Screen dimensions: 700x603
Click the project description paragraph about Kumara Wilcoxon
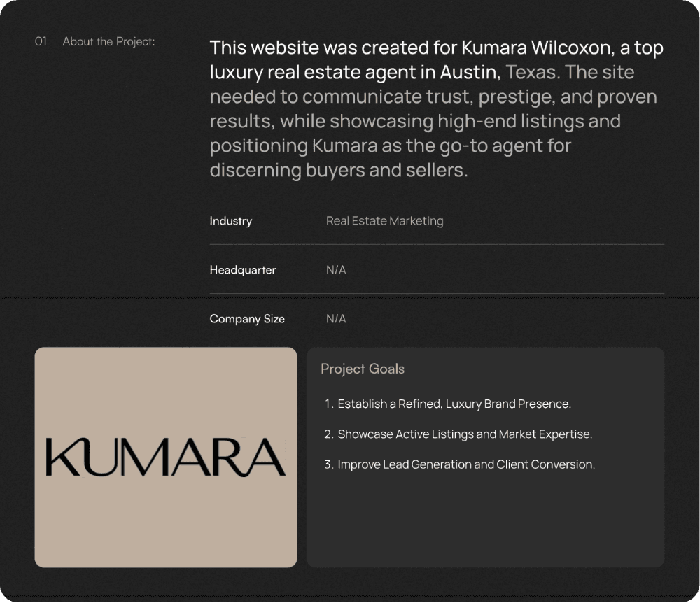pos(437,109)
